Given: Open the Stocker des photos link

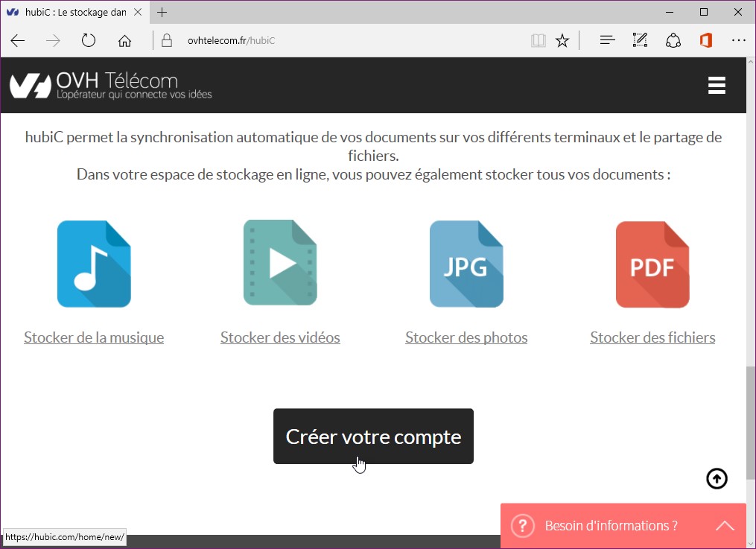Looking at the screenshot, I should click(466, 337).
